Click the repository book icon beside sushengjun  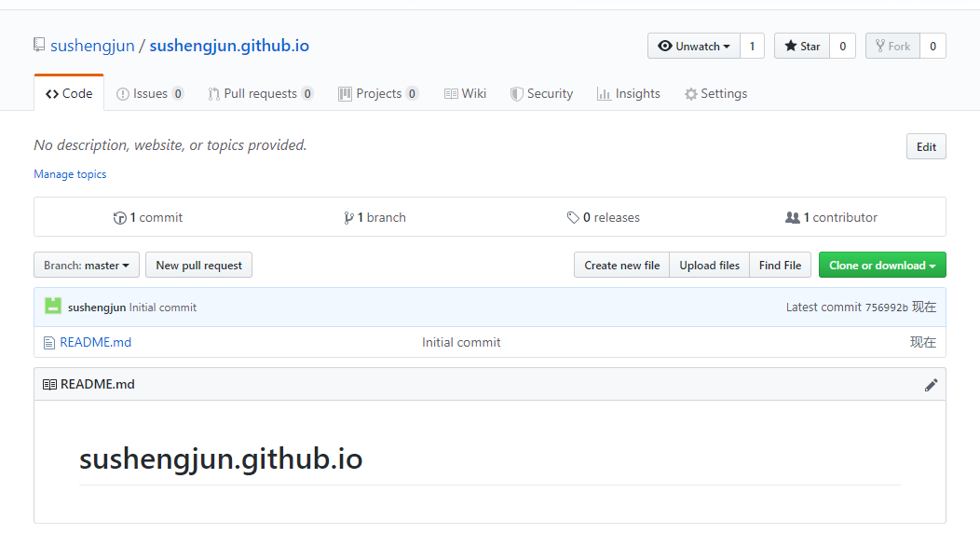[x=39, y=45]
